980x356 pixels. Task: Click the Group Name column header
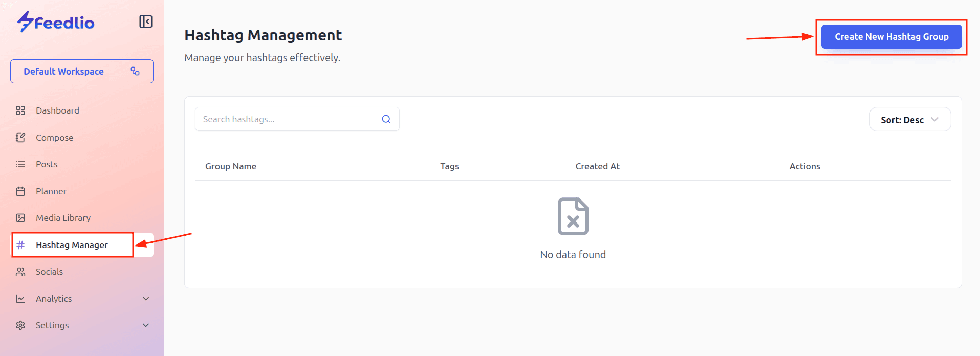point(231,166)
